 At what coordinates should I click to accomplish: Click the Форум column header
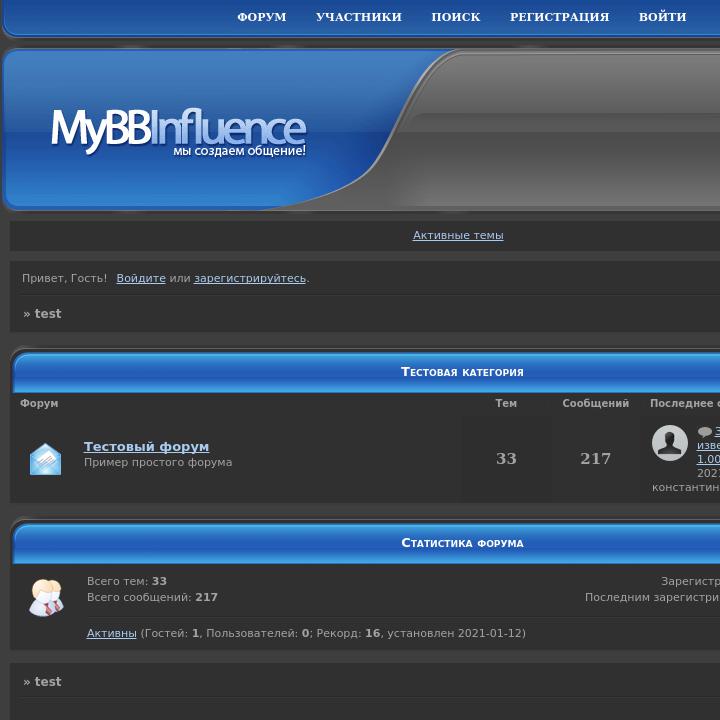pos(39,403)
